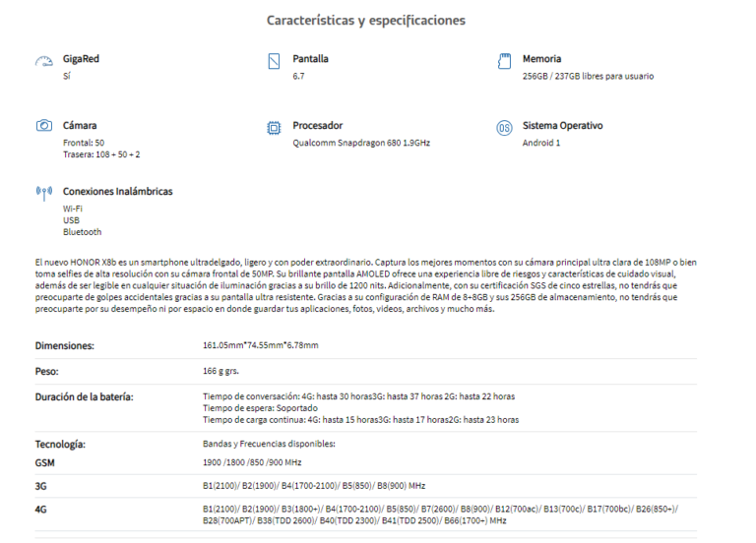Click the Wi-Fi connection entry
The height and width of the screenshot is (543, 756).
pyautogui.click(x=72, y=209)
